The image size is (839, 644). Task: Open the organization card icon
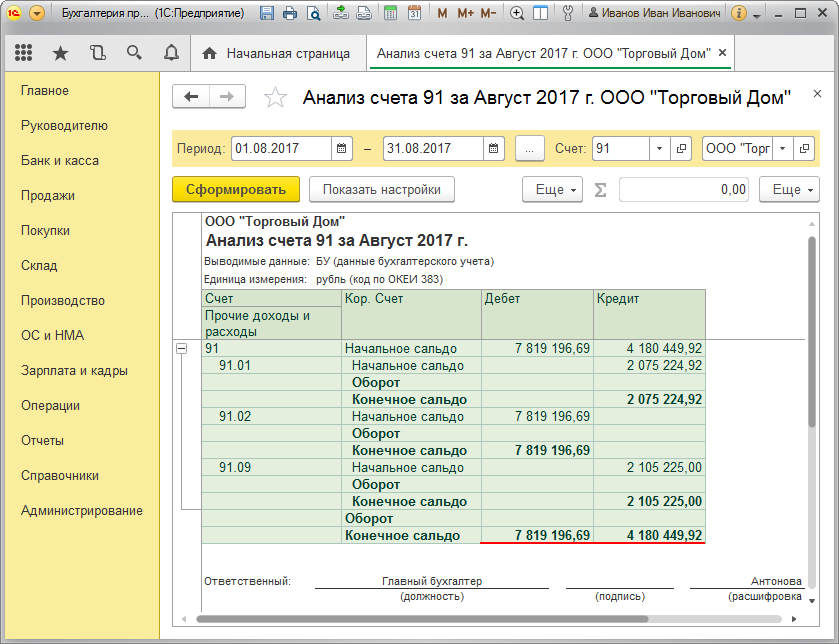click(x=804, y=148)
